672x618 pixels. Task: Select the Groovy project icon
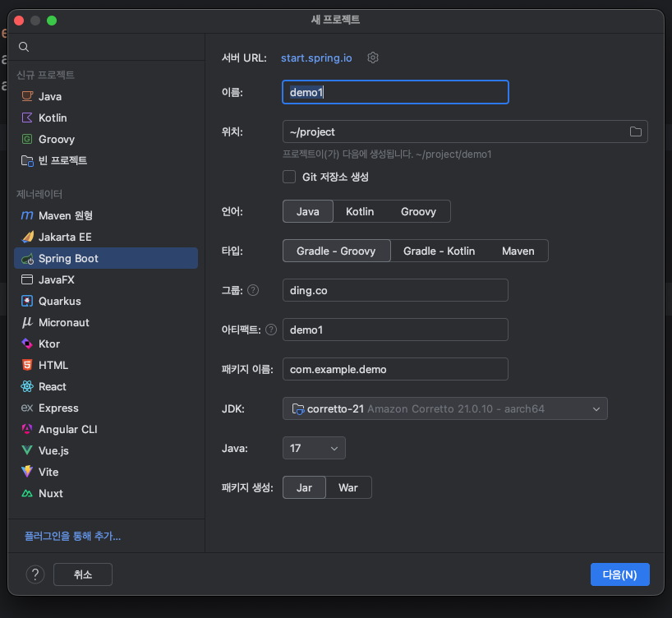point(27,139)
